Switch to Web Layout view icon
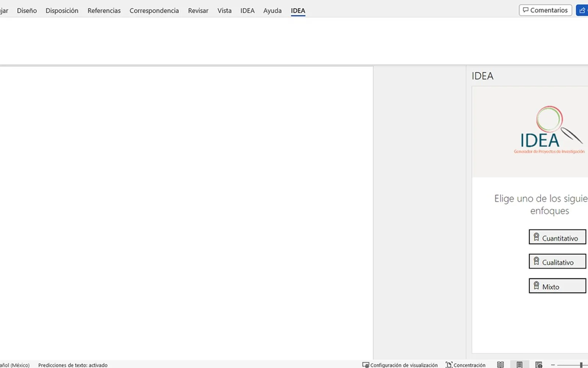Image resolution: width=588 pixels, height=368 pixels. tap(538, 365)
